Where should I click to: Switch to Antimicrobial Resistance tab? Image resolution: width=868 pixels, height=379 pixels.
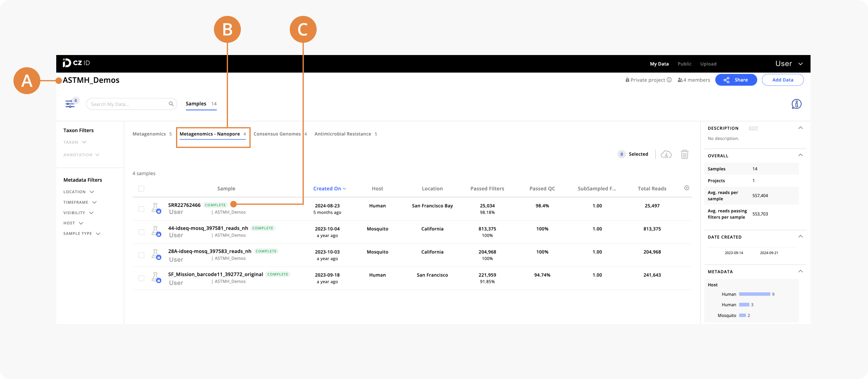(345, 134)
